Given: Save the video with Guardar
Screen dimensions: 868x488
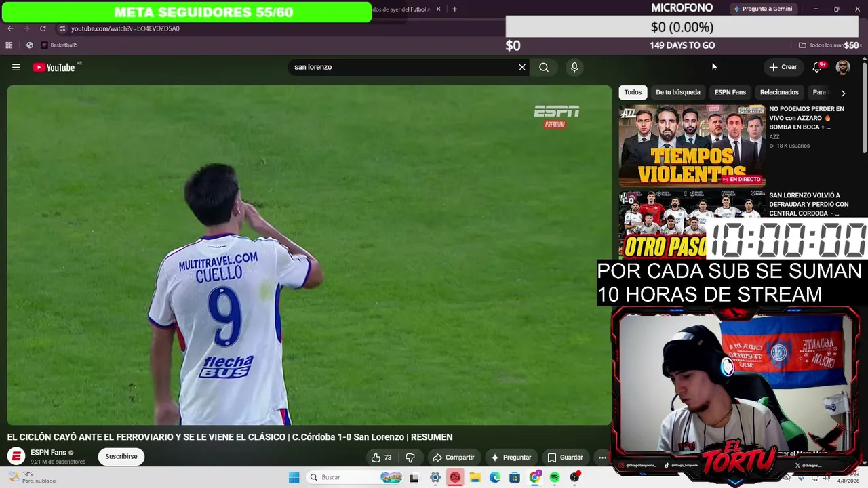Looking at the screenshot, I should [x=565, y=457].
